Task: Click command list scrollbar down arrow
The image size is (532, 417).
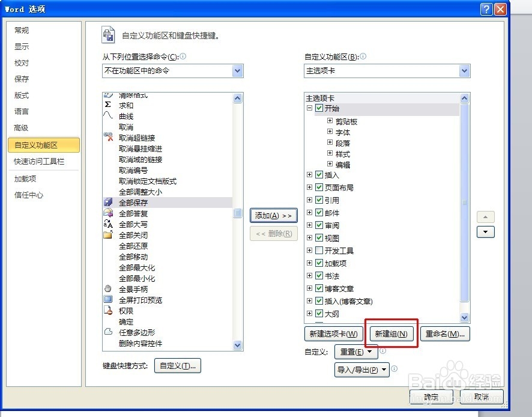Action: point(238,345)
